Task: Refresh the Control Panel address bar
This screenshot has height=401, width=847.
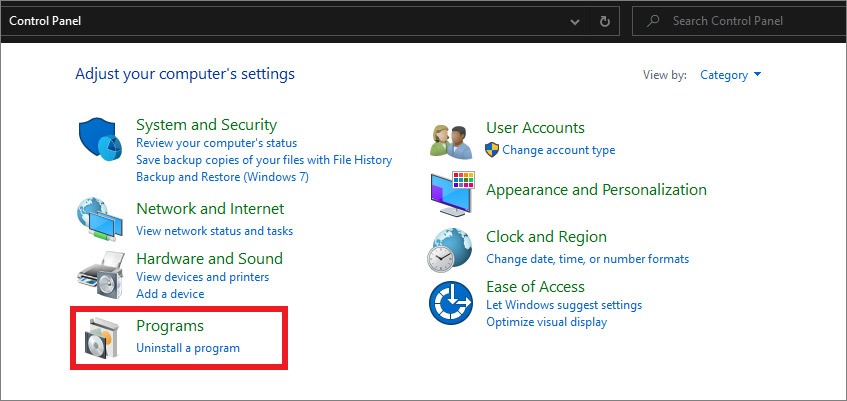Action: pyautogui.click(x=605, y=22)
